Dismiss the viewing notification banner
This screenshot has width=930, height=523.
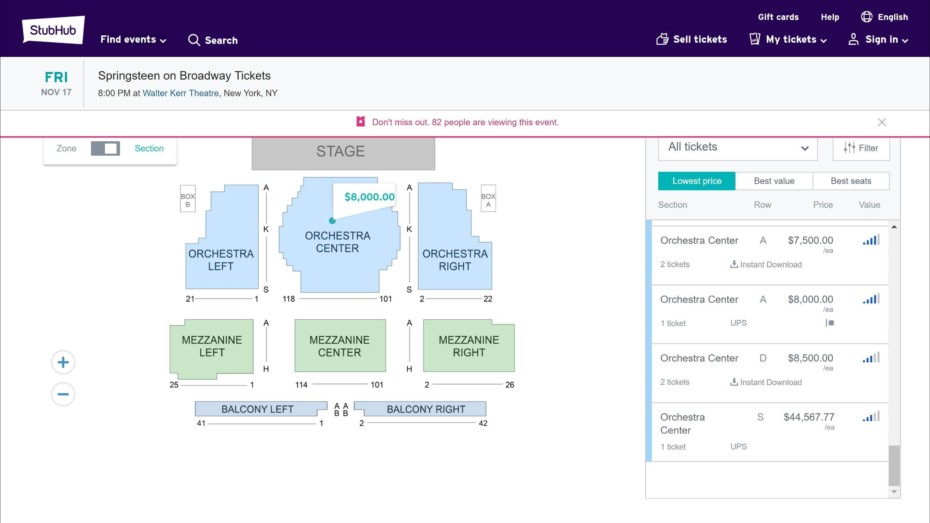point(881,122)
